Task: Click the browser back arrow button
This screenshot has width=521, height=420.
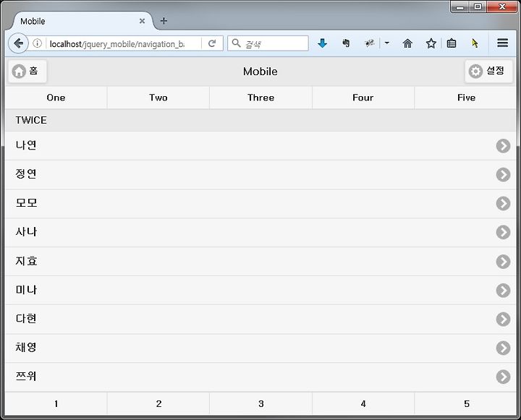Action: point(19,43)
